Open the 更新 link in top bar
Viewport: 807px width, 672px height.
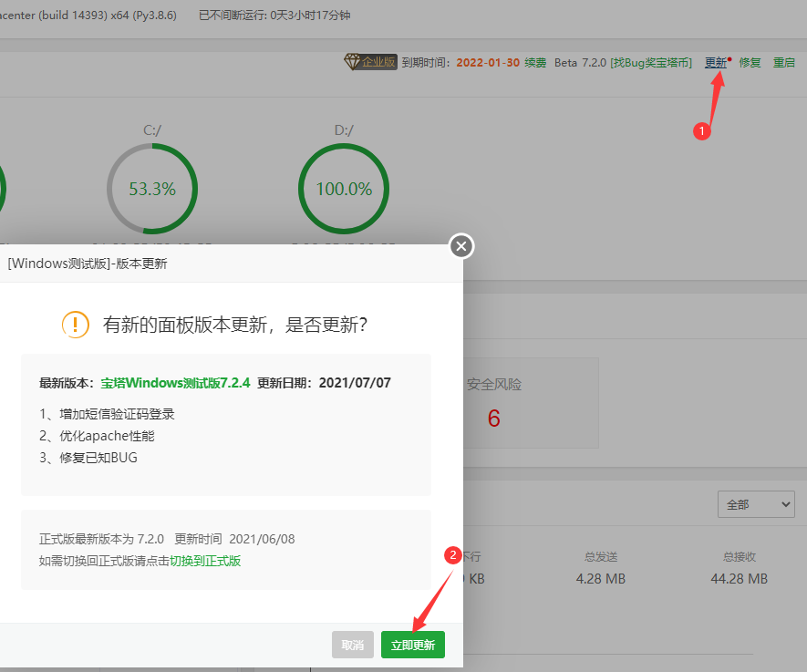coord(716,63)
